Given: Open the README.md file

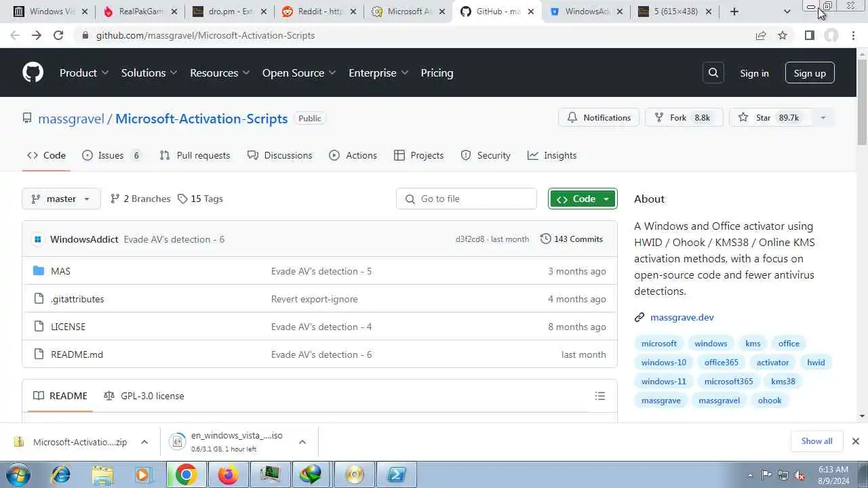Looking at the screenshot, I should tap(77, 354).
